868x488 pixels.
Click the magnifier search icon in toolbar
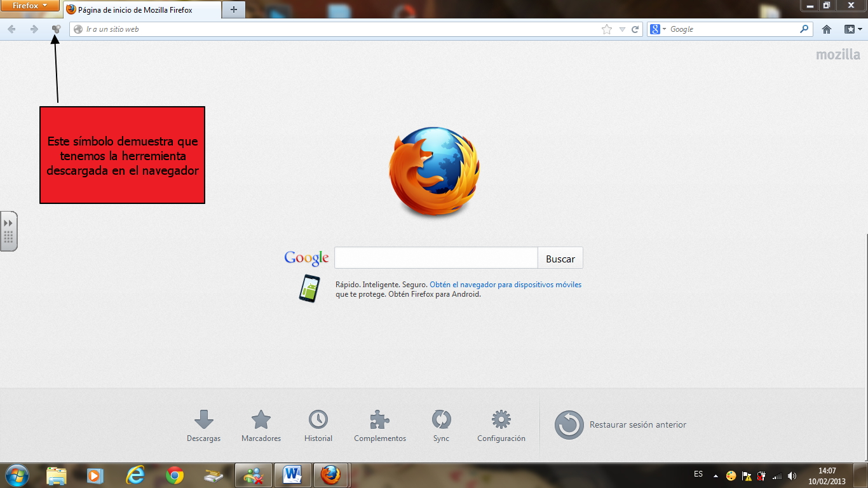[x=804, y=29]
